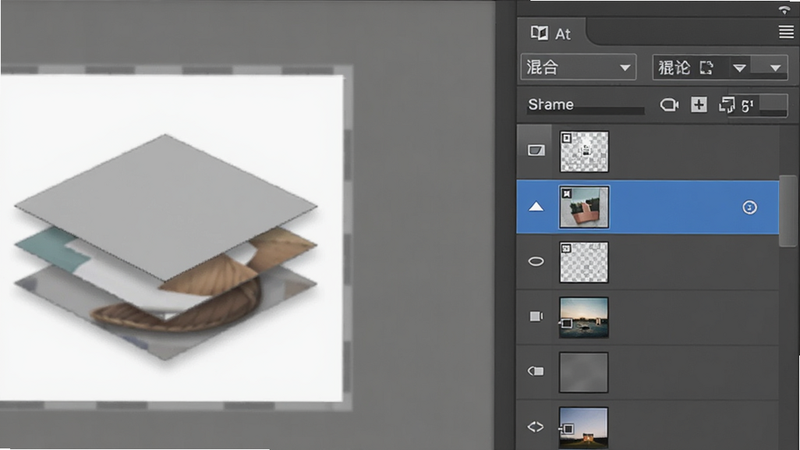This screenshot has height=450, width=800.
Task: Click the book icon in the At tab
Action: click(x=539, y=33)
